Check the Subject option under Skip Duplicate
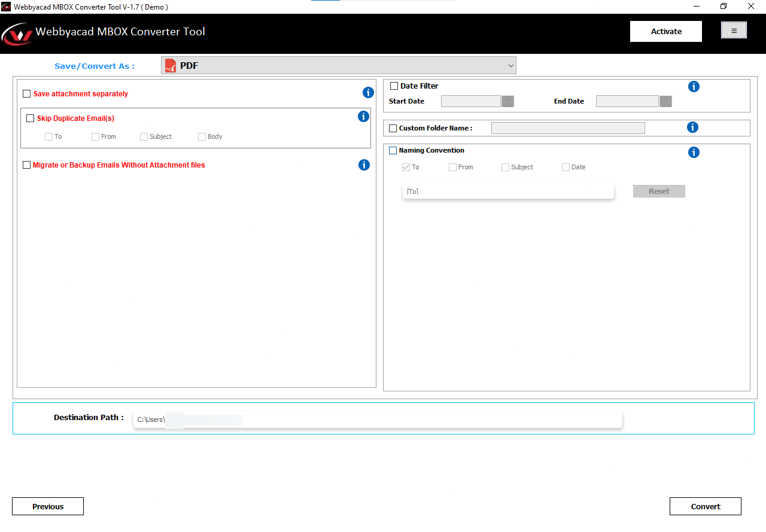Image resolution: width=766 pixels, height=532 pixels. click(144, 136)
